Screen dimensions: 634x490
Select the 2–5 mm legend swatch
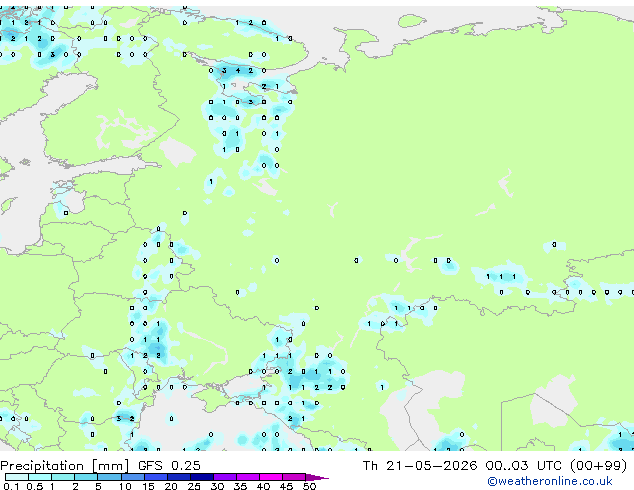(x=86, y=477)
